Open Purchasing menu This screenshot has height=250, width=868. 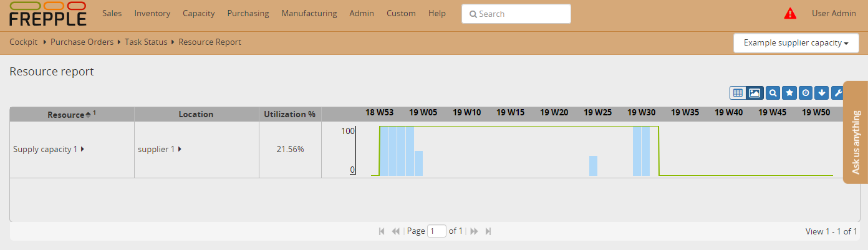click(248, 13)
